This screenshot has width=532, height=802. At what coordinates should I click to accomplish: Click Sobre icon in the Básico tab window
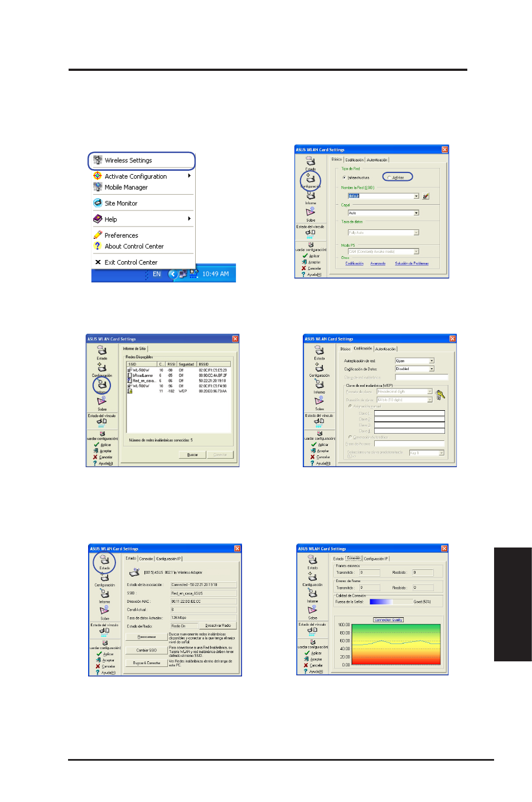pos(311,214)
